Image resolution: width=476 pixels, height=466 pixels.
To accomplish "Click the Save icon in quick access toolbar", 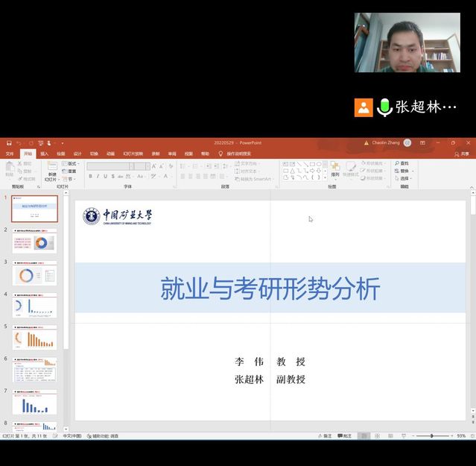I will 8,142.
